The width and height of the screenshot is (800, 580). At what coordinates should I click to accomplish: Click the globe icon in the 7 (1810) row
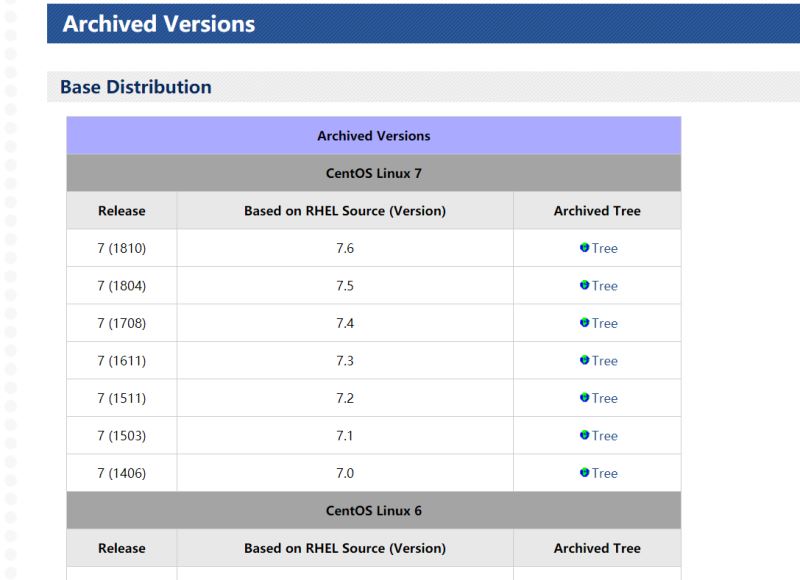click(x=585, y=247)
